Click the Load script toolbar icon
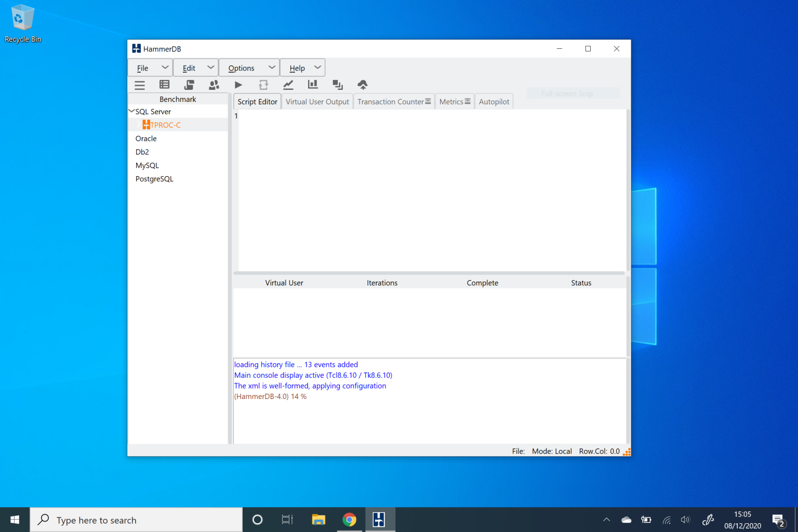Viewport: 798px width, 532px height. tap(189, 85)
